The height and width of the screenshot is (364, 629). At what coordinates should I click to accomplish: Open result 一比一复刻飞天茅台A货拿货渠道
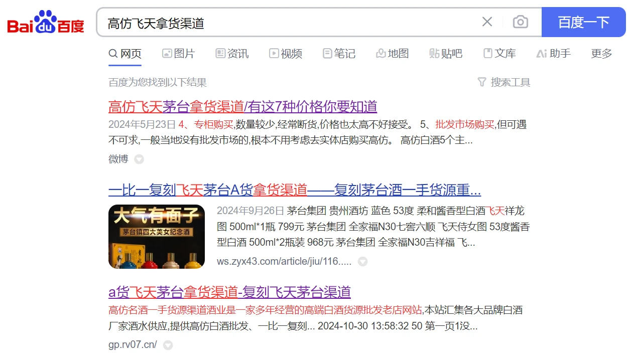point(295,190)
